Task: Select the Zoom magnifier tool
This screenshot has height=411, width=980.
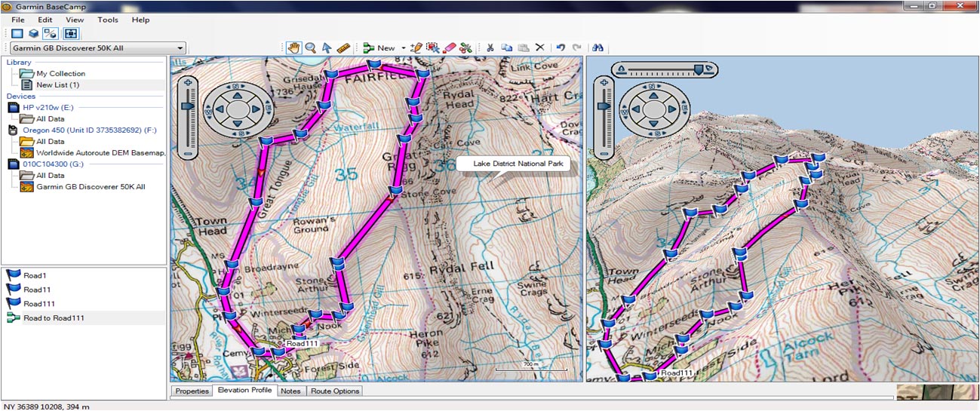Action: [x=310, y=48]
